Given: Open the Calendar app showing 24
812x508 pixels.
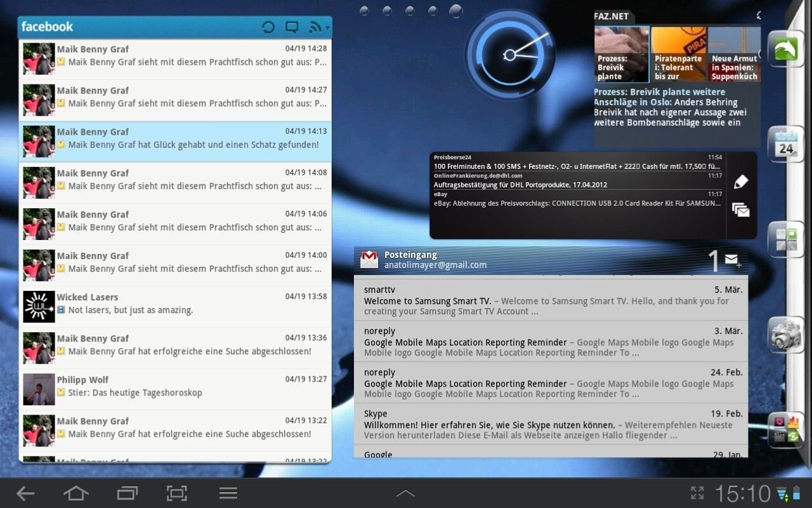Looking at the screenshot, I should coord(786,144).
